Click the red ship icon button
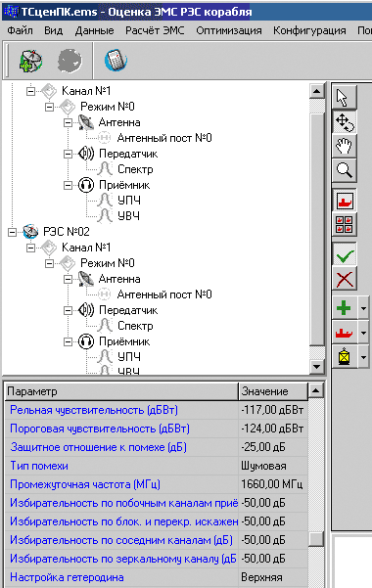The width and height of the screenshot is (372, 588). (x=345, y=333)
